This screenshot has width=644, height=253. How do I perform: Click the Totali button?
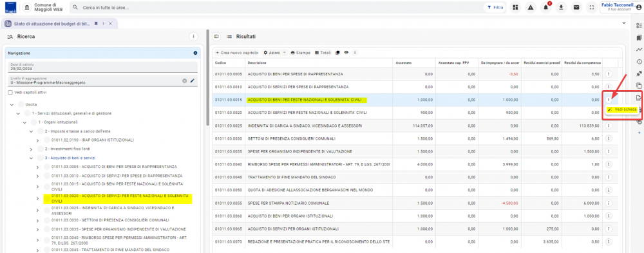[x=323, y=53]
